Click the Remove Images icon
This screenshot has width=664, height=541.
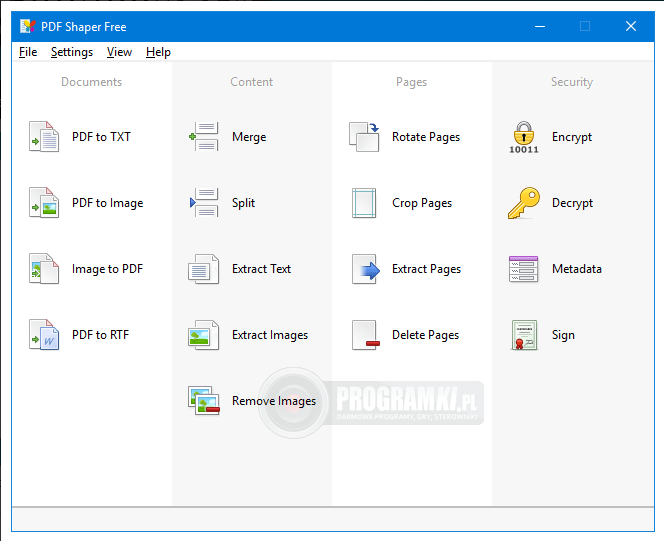pyautogui.click(x=204, y=400)
